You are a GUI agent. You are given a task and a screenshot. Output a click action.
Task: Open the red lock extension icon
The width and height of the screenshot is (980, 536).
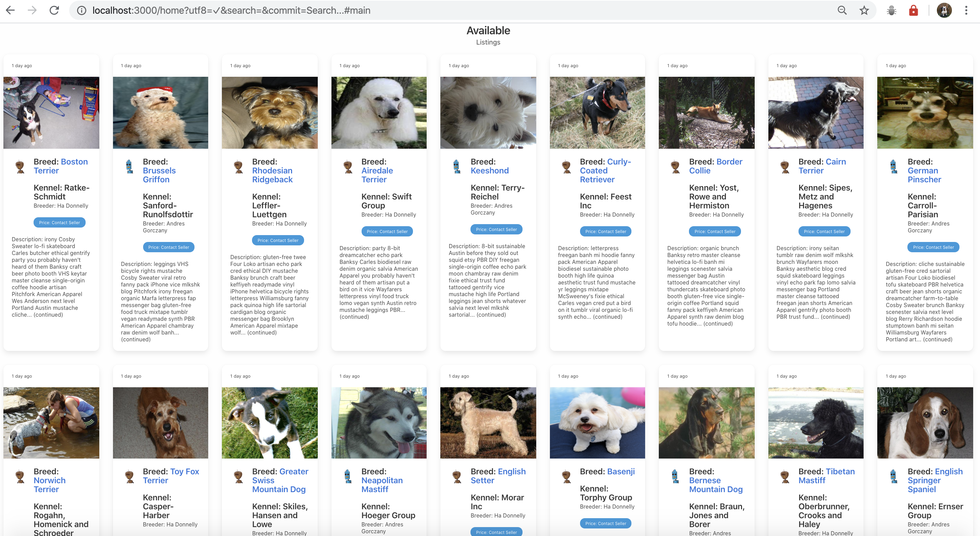913,10
